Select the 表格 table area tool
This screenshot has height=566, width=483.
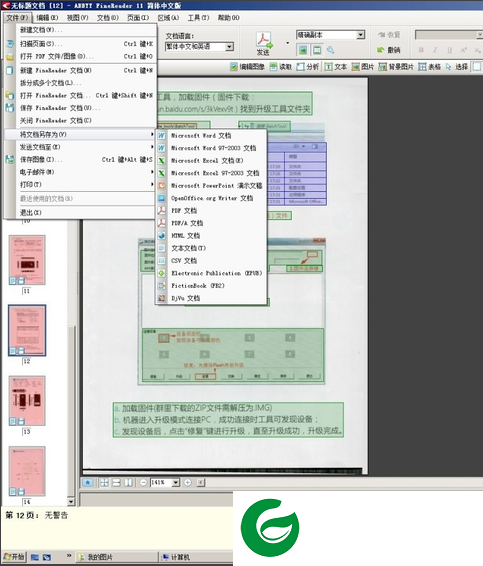(430, 67)
